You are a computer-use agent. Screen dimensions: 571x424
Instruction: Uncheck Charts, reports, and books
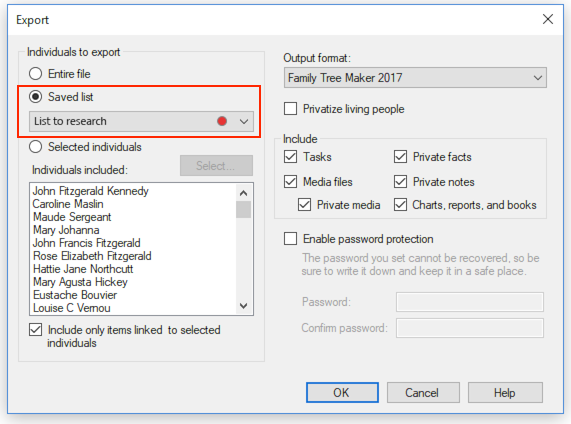(400, 205)
